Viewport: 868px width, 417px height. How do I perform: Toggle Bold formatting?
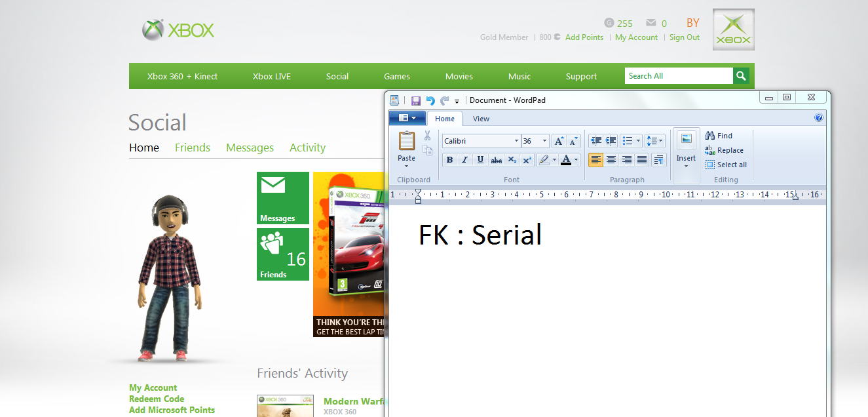click(449, 159)
